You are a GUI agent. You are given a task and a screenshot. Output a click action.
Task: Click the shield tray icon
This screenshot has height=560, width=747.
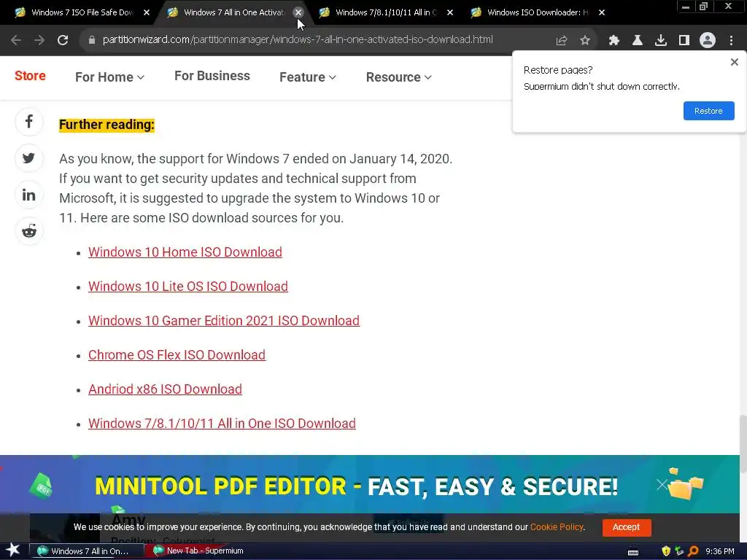click(x=666, y=551)
